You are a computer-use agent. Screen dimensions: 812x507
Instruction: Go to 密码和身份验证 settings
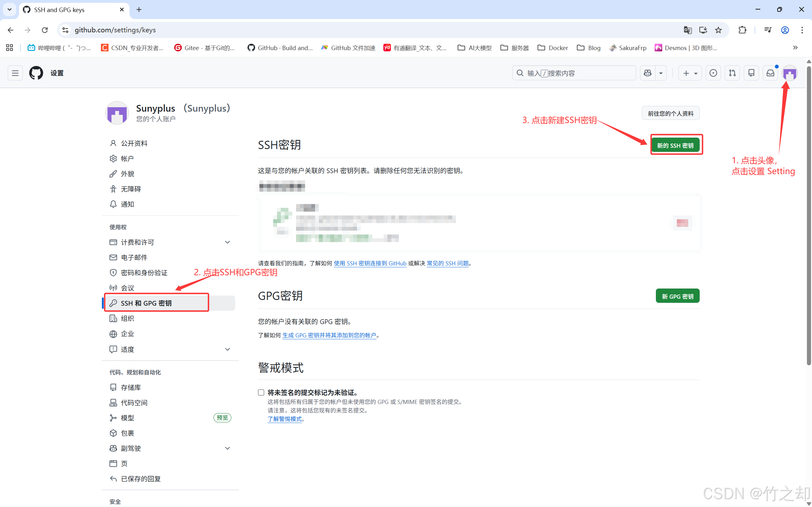144,273
